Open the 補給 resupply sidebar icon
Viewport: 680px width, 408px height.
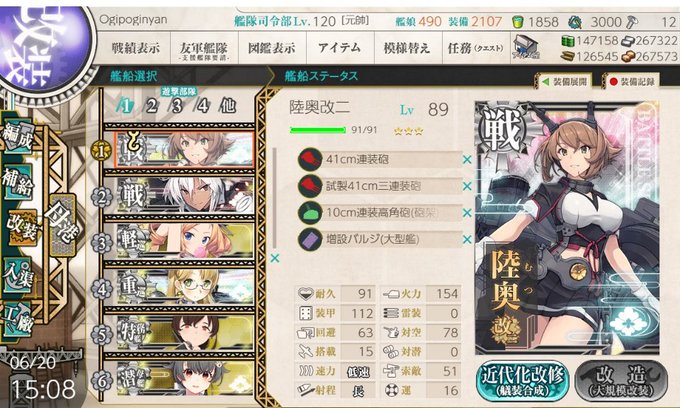tap(17, 181)
